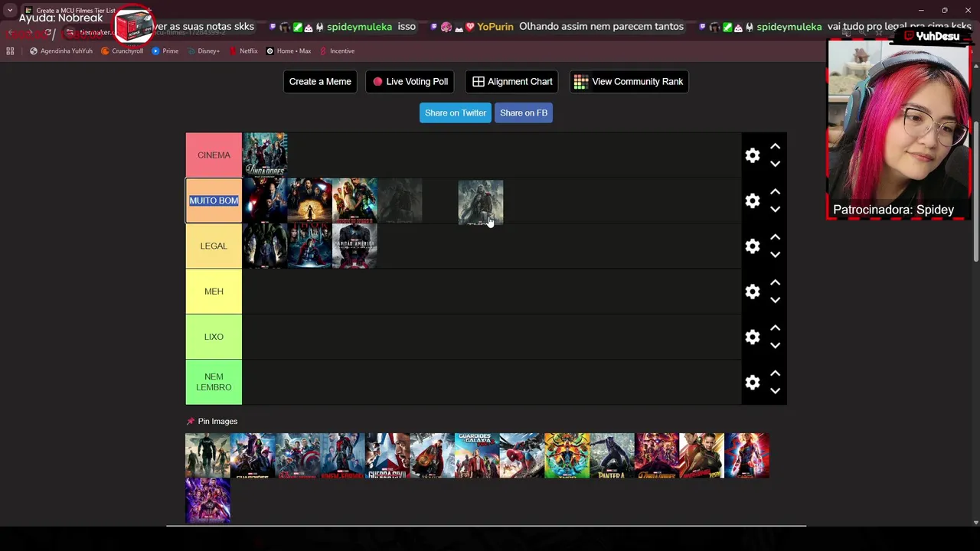Open the Netflix bookmark

(243, 51)
